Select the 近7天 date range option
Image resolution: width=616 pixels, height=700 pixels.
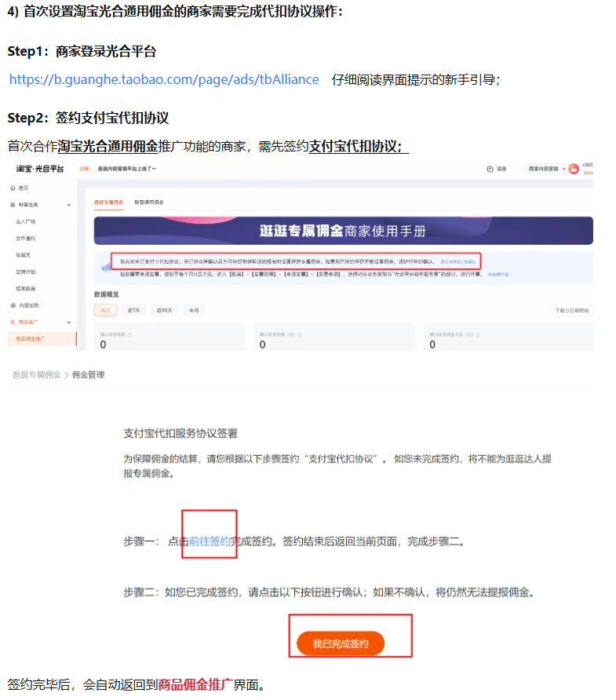click(x=134, y=311)
